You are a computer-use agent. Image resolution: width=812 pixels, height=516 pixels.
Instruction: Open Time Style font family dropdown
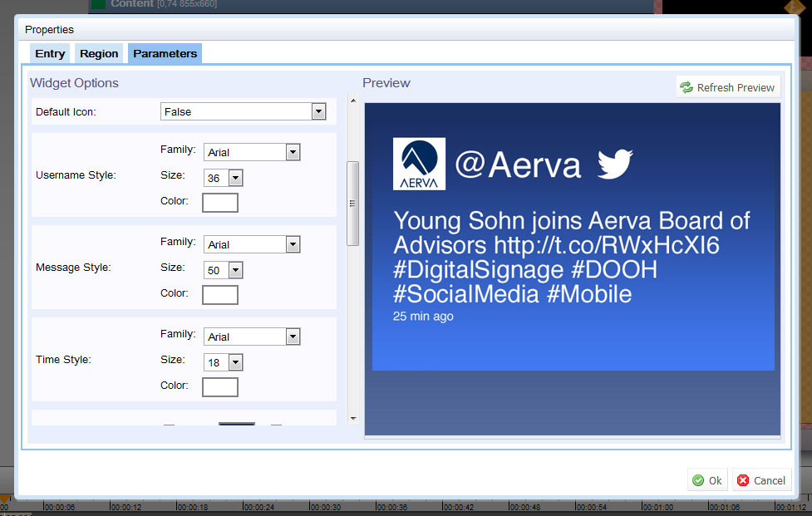click(252, 337)
